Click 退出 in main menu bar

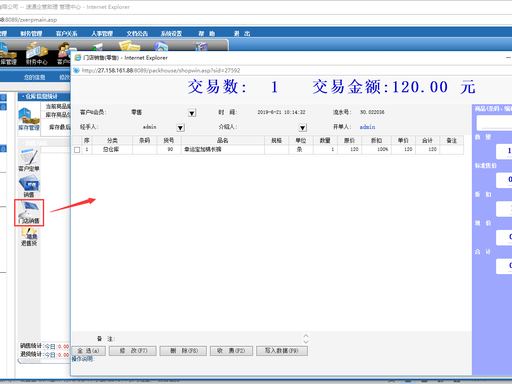[x=242, y=33]
